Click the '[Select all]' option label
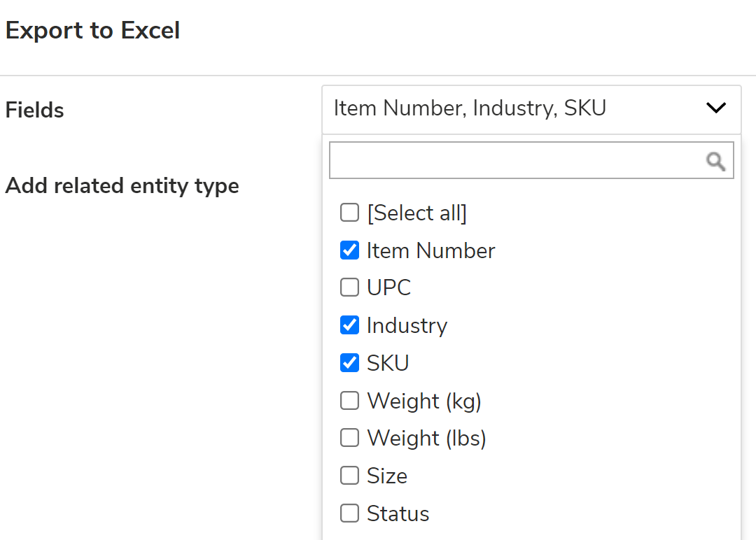This screenshot has width=756, height=540. [416, 213]
